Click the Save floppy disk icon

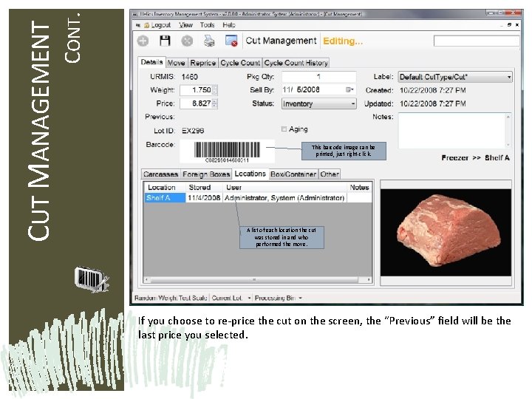point(165,41)
